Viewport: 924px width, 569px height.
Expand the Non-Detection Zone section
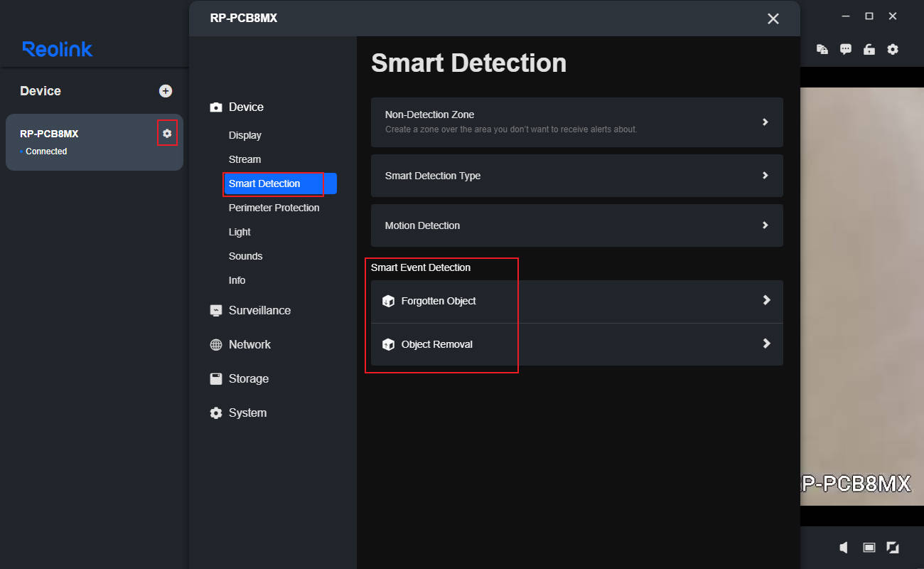tap(766, 122)
